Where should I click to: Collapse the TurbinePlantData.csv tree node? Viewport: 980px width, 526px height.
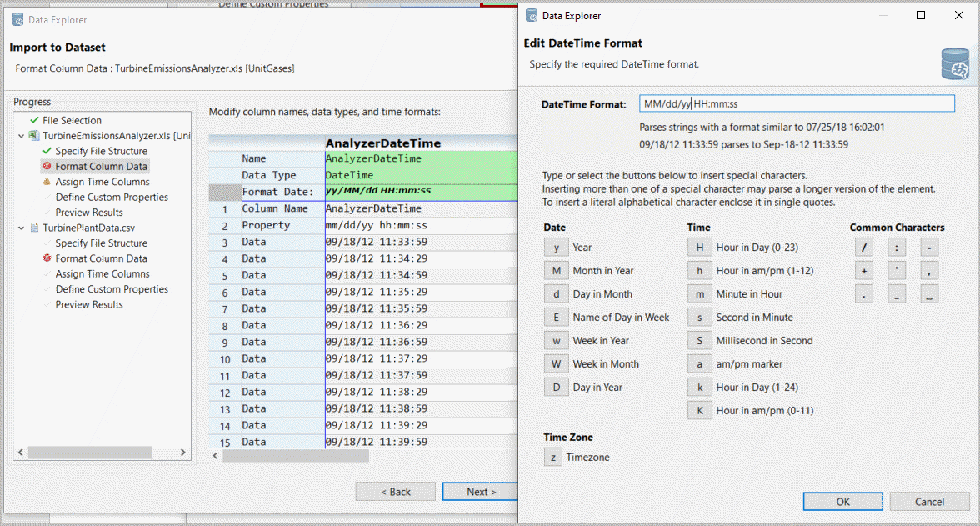point(21,228)
